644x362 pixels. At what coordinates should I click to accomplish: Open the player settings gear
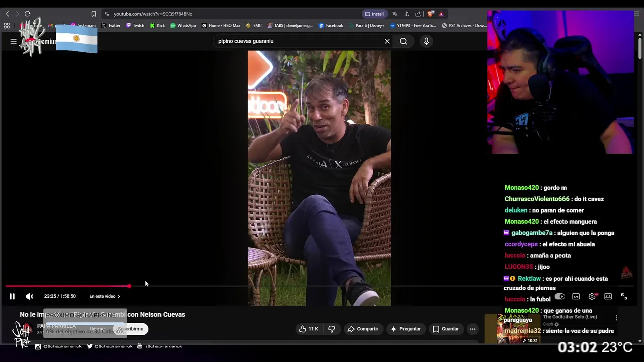(x=592, y=297)
